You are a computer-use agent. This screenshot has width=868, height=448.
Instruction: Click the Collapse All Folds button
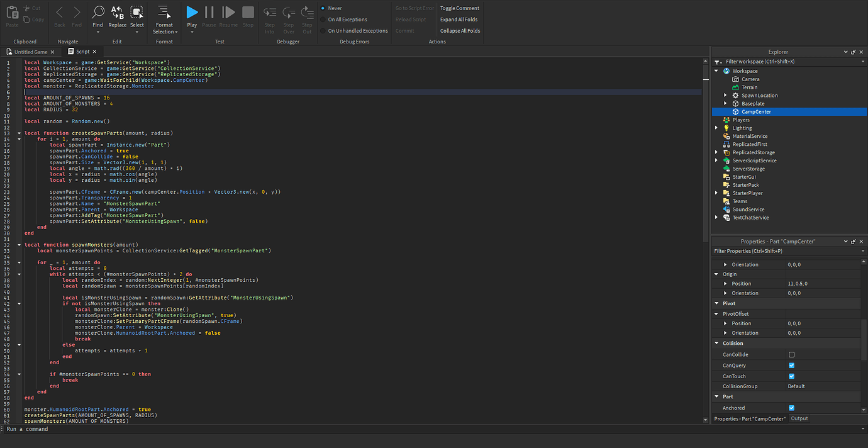[x=459, y=30]
